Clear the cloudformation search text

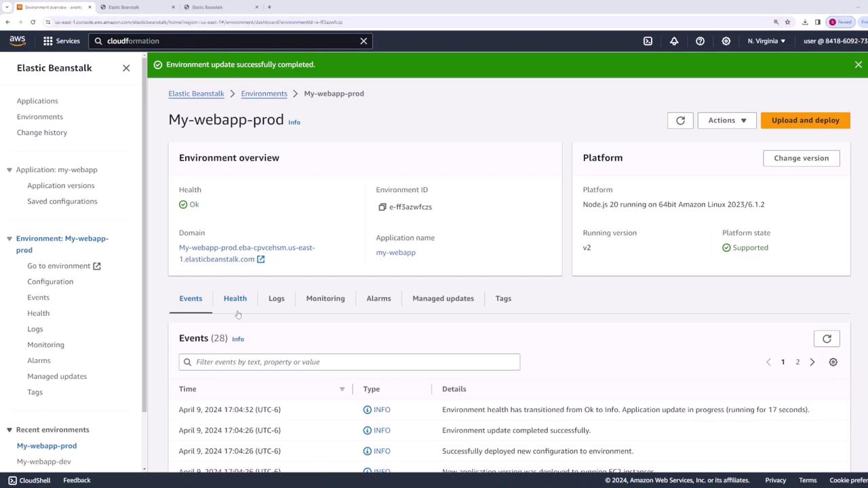click(x=363, y=41)
